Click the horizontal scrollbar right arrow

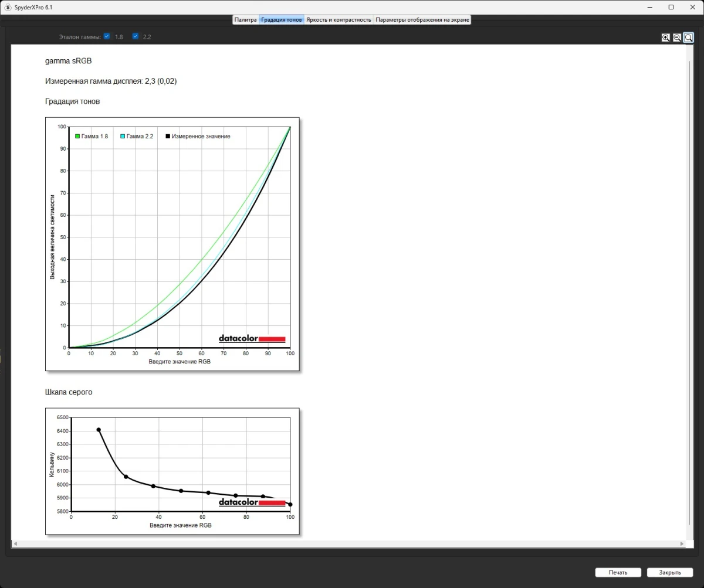682,544
